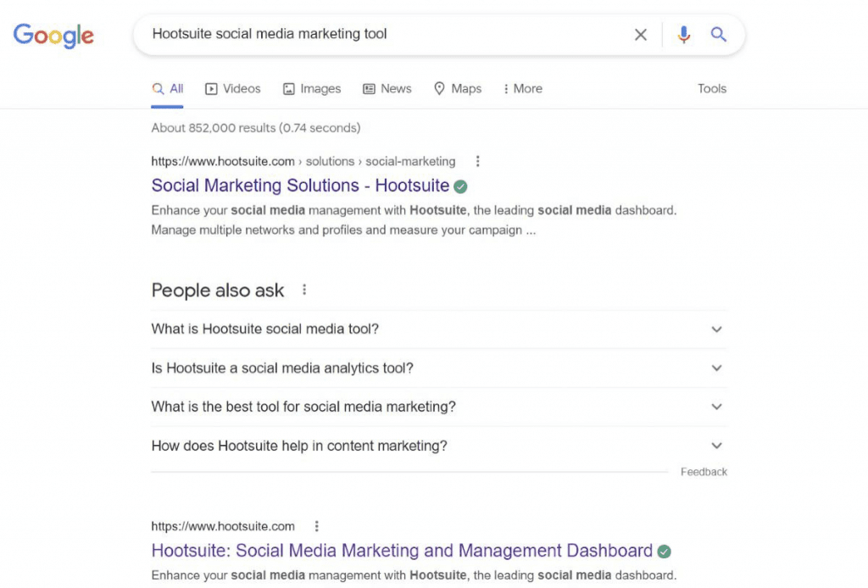This screenshot has width=868, height=588.
Task: Switch to the Images tab
Action: pos(312,88)
